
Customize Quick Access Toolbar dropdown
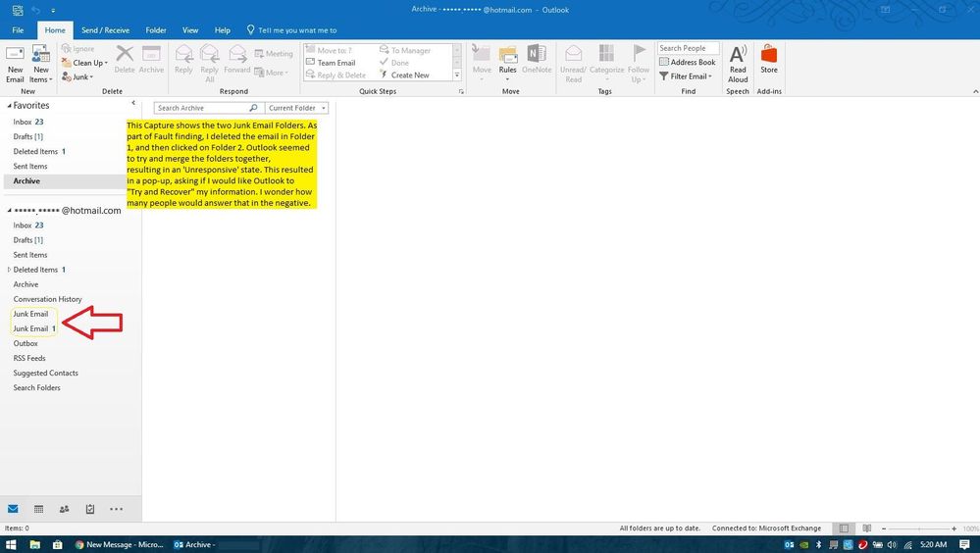click(53, 11)
